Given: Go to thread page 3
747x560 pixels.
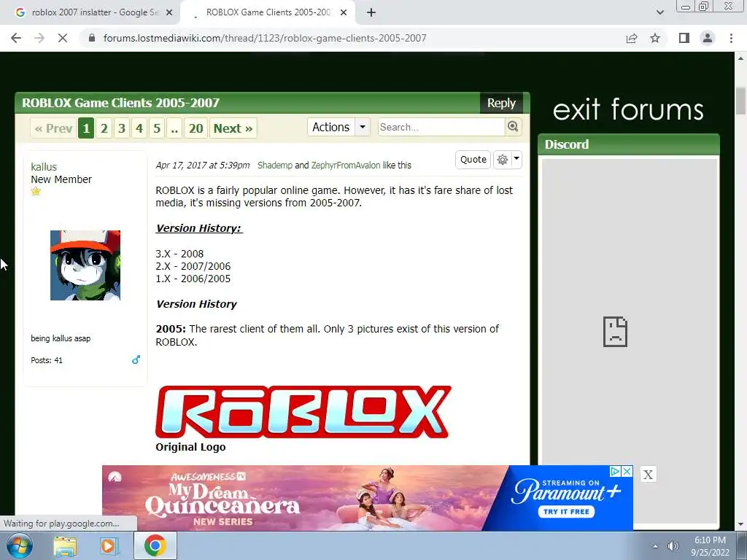Looking at the screenshot, I should 122,128.
